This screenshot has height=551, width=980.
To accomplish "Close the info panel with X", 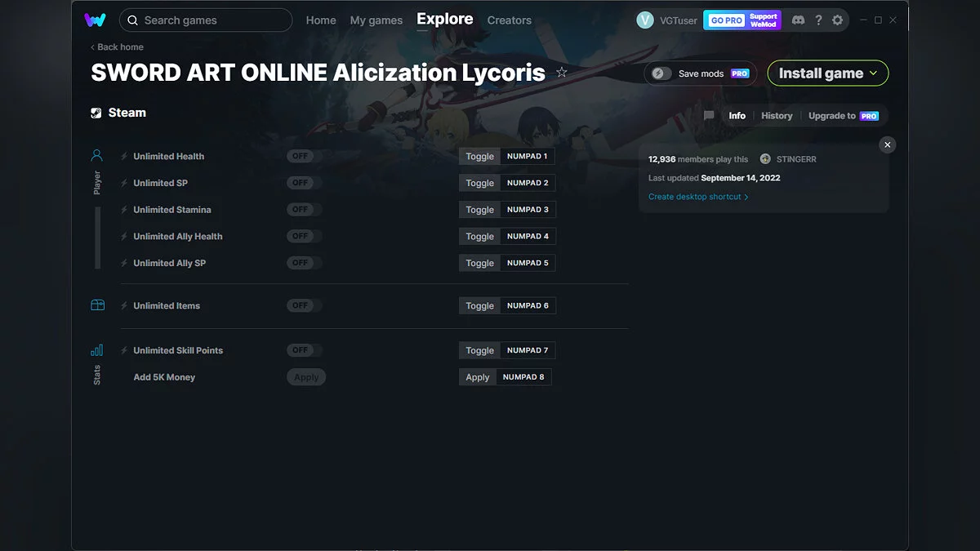I will (888, 144).
